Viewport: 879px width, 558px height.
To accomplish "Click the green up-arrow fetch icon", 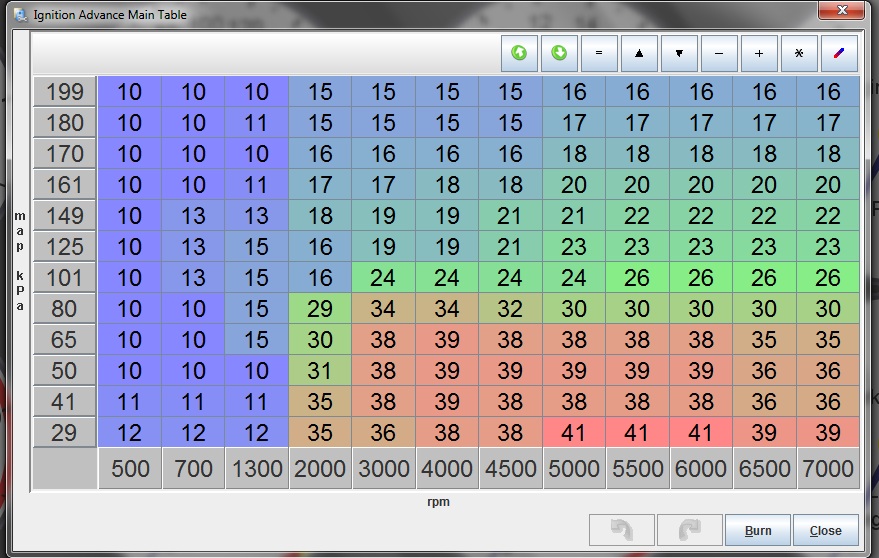I will click(x=519, y=53).
